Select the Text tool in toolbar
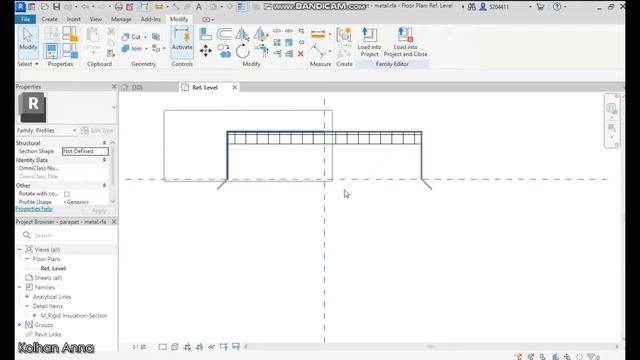Viewport: 640px width, 360px height. coord(199,7)
